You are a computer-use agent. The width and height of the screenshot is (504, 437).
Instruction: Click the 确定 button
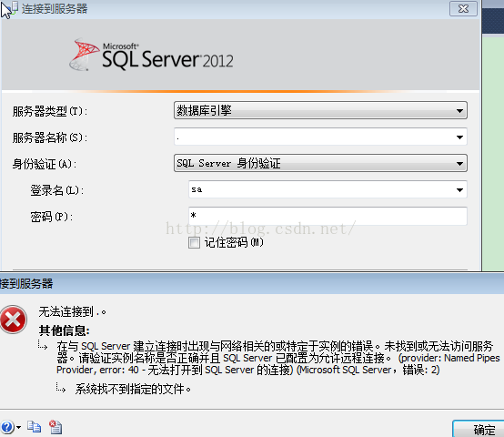tap(479, 429)
